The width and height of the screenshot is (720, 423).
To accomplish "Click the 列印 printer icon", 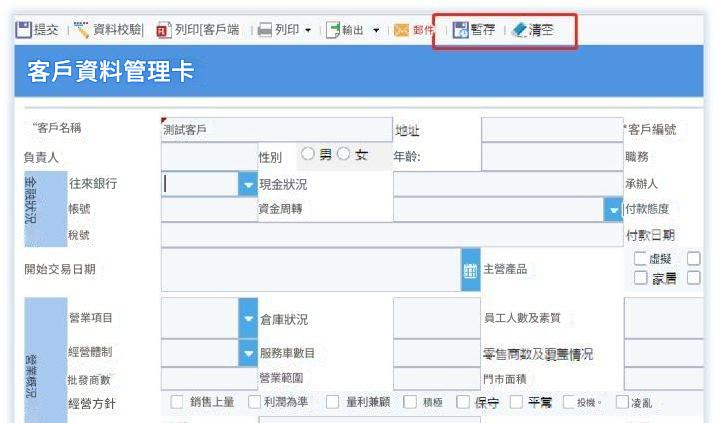I will click(x=265, y=30).
